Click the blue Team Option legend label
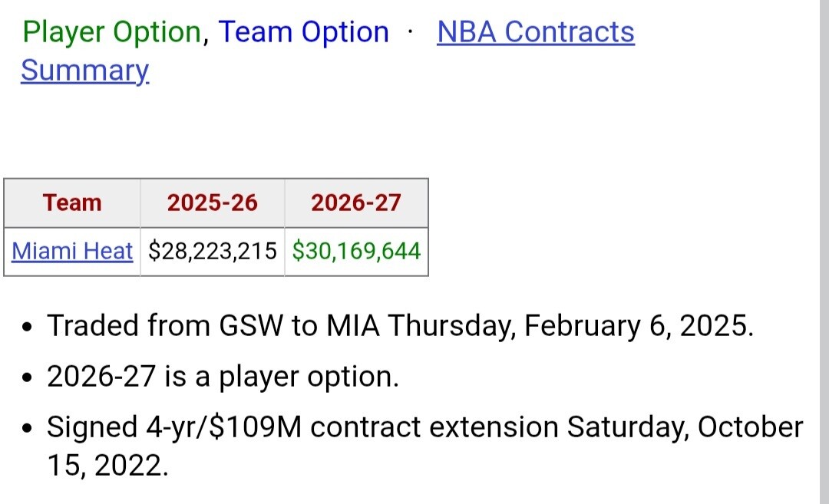 [x=303, y=31]
